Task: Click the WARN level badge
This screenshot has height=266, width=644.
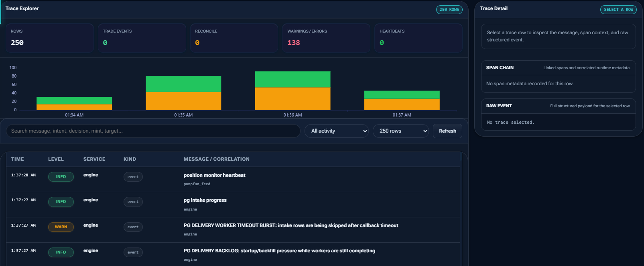Action: click(61, 227)
